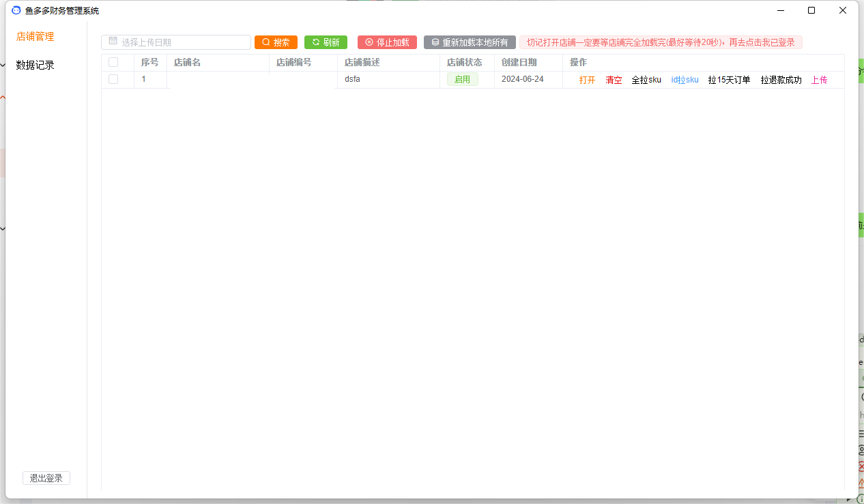Toggle the select-all checkbox in table header
864x504 pixels.
(113, 62)
